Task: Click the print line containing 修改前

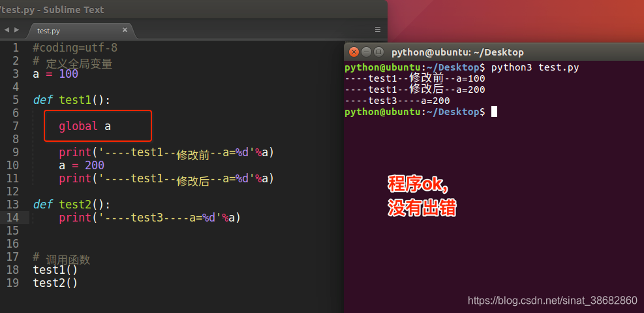Action: pyautogui.click(x=166, y=153)
